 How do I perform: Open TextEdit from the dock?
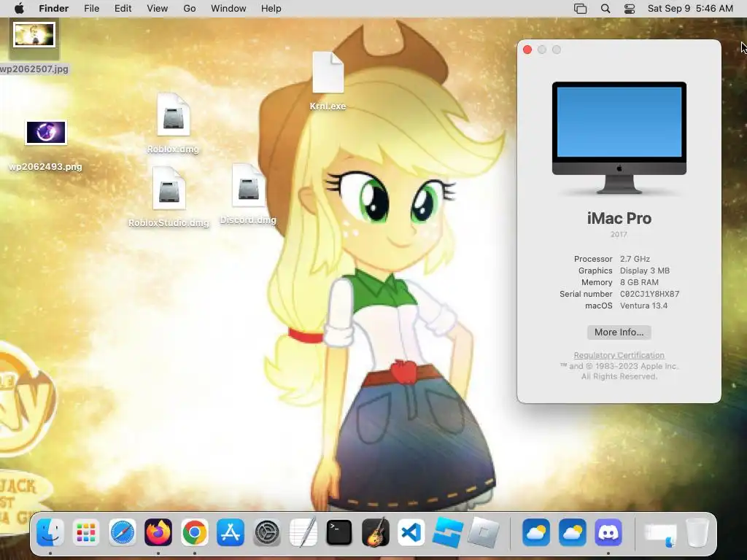click(303, 532)
